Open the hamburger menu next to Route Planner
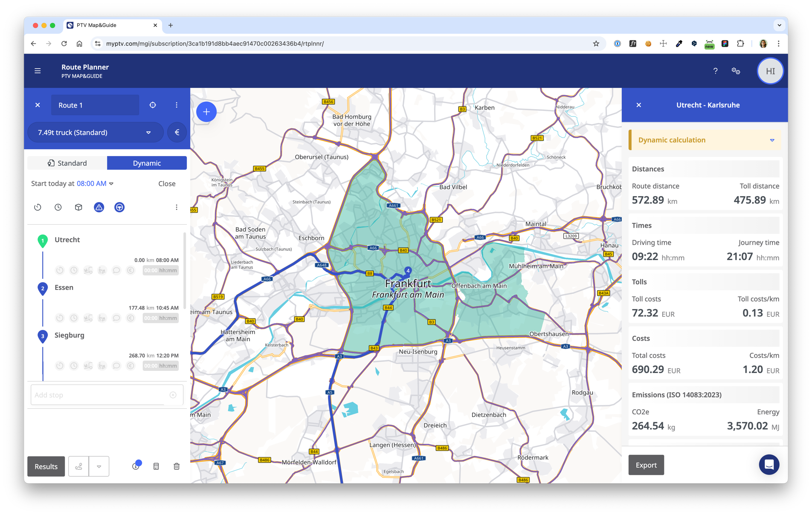This screenshot has height=515, width=812. (38, 71)
